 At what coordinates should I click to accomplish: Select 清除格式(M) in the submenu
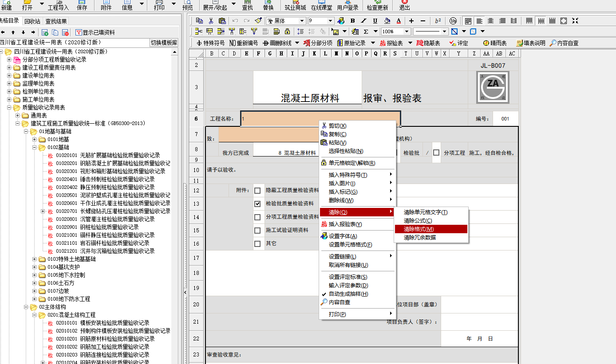point(431,229)
